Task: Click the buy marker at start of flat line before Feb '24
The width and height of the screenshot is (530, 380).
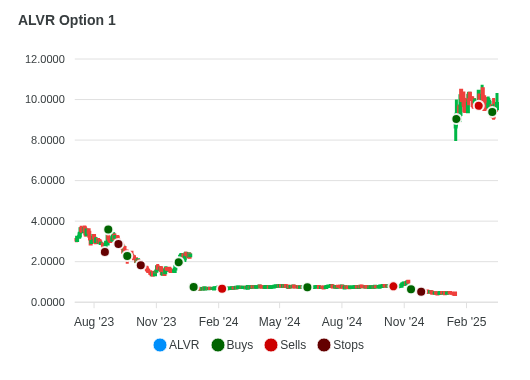Action: tap(194, 287)
